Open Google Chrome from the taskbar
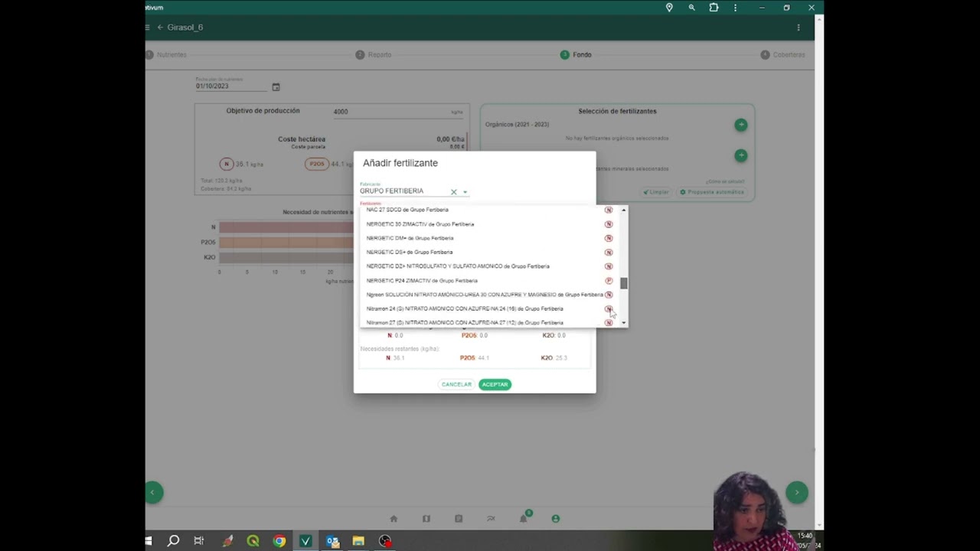This screenshot has height=551, width=980. coord(279,541)
